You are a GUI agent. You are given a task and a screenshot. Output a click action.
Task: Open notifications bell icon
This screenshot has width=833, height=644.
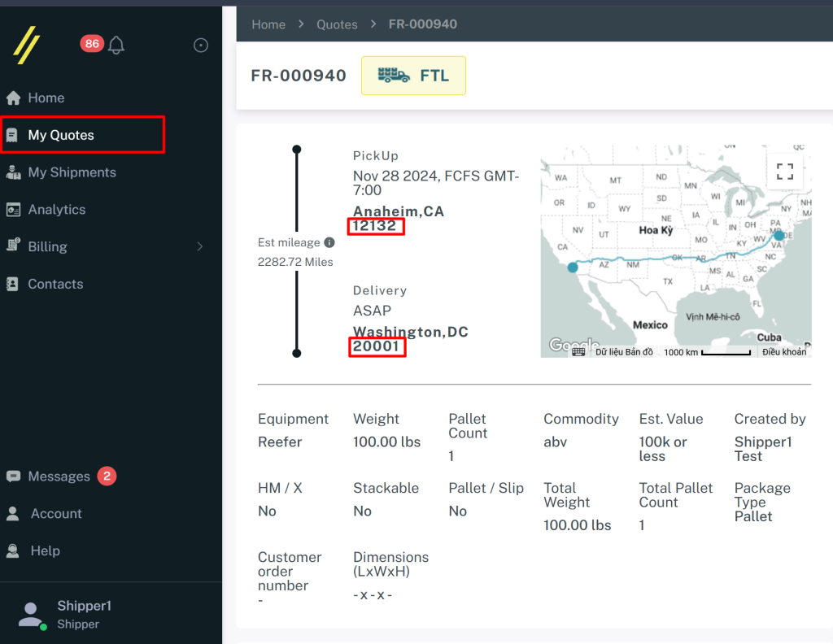click(116, 45)
